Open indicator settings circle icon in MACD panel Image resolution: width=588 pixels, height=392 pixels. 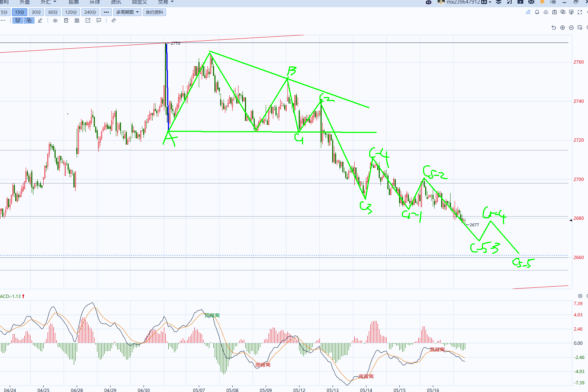(x=580, y=296)
